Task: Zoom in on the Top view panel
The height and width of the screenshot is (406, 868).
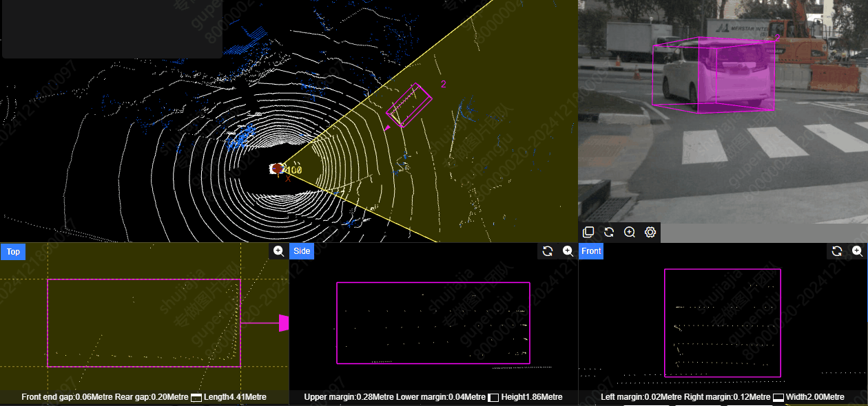Action: (279, 251)
